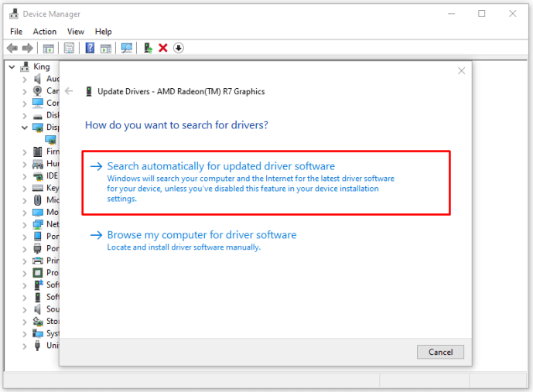Screen dimensions: 533x392
Task: Expand the Cameras category chevron
Action: pyautogui.click(x=25, y=92)
